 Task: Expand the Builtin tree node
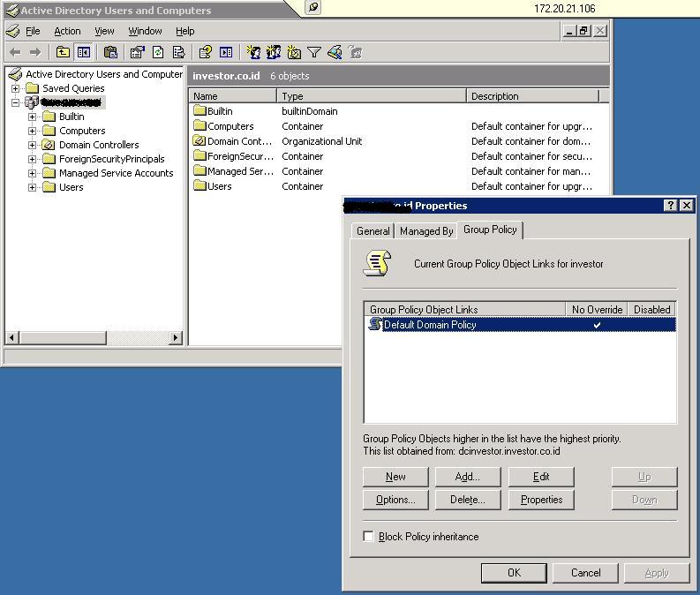[32, 117]
